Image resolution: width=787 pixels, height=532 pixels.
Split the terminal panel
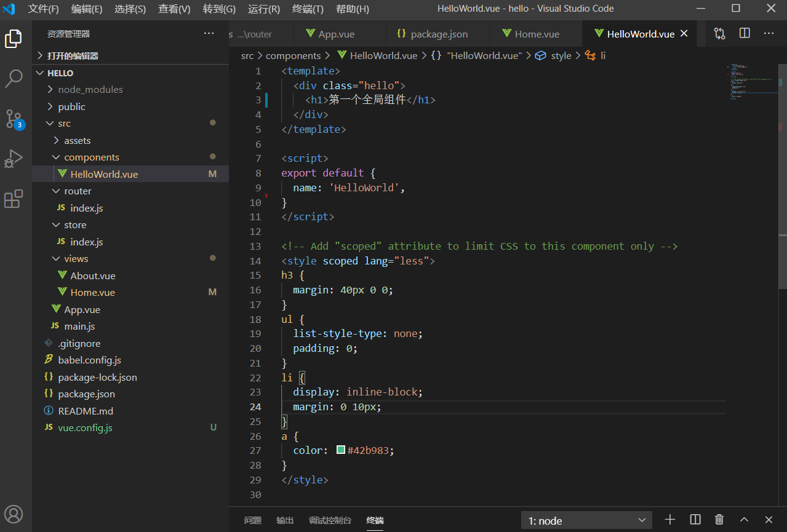click(x=695, y=520)
